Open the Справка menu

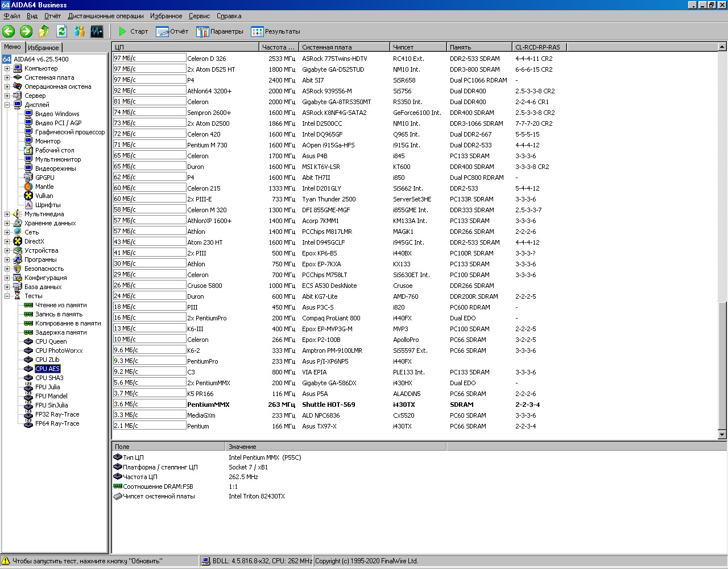(229, 16)
